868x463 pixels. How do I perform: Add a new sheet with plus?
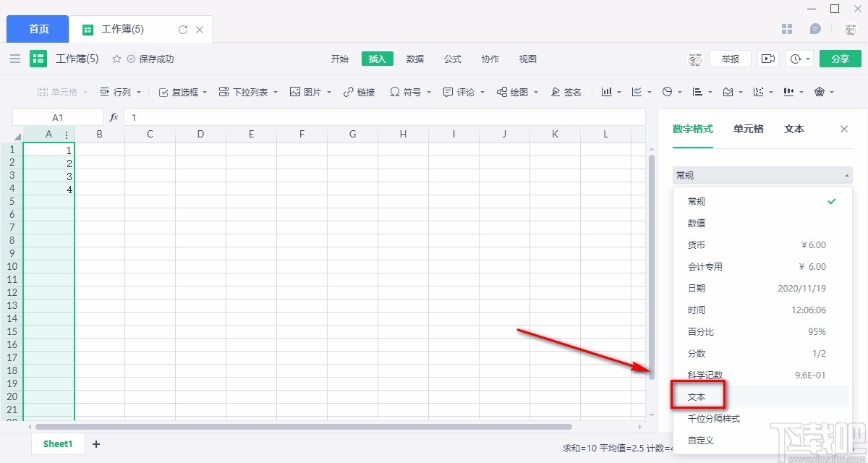96,444
